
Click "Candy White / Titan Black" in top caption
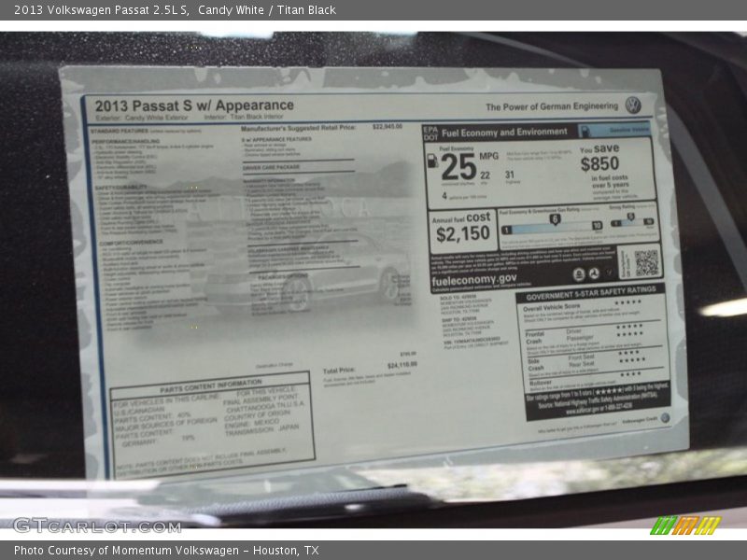267,9
